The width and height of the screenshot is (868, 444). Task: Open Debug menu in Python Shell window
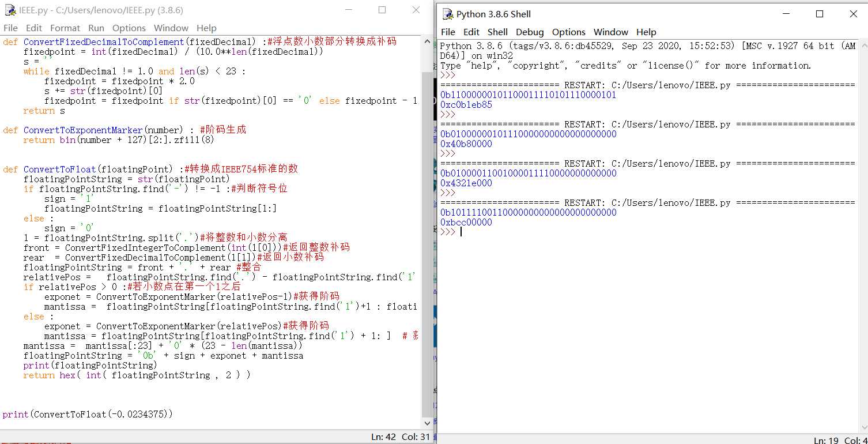click(x=530, y=32)
